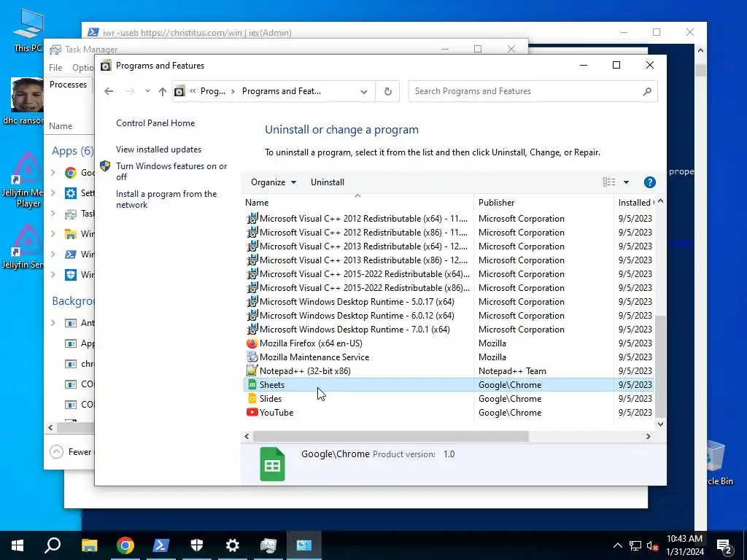Click the large Sheets icon in the details pane

click(x=272, y=464)
